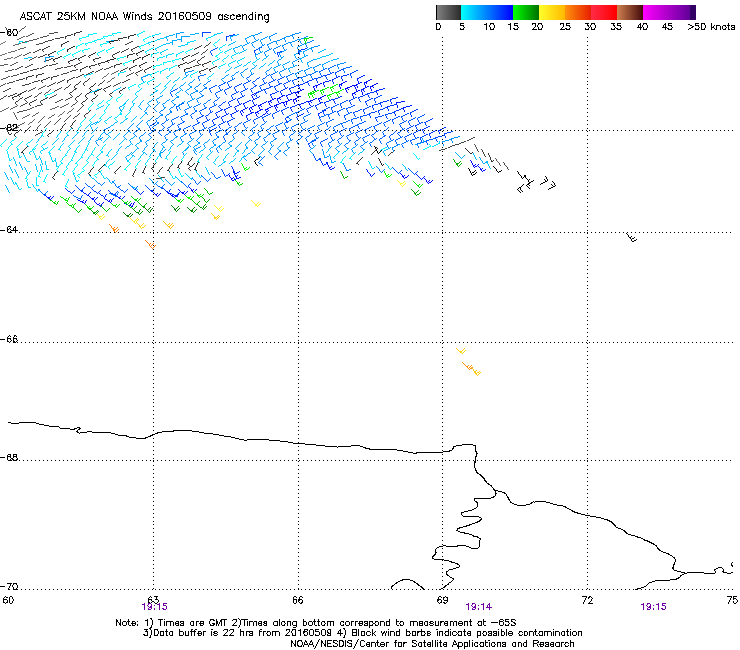Viewport: 740px width, 650px height.
Task: Click the title "ASCAT 25KM NOAA Winds 20160509 ascending"
Action: pyautogui.click(x=144, y=17)
